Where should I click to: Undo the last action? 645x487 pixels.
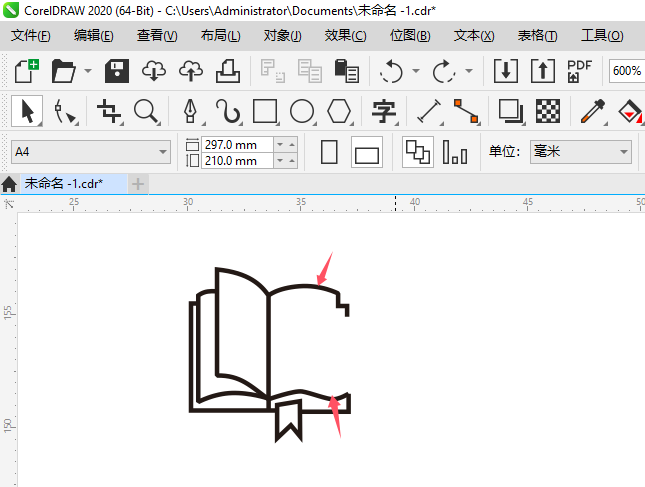tap(391, 71)
